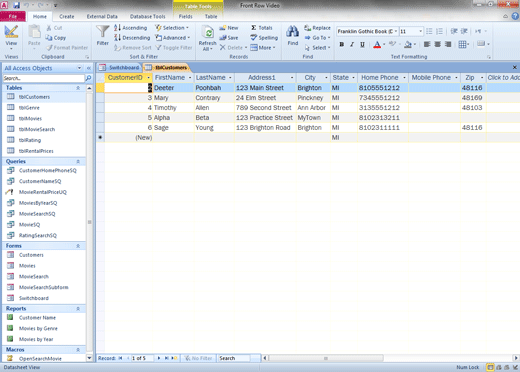
Task: Click the Totals sigma button
Action: point(262,28)
